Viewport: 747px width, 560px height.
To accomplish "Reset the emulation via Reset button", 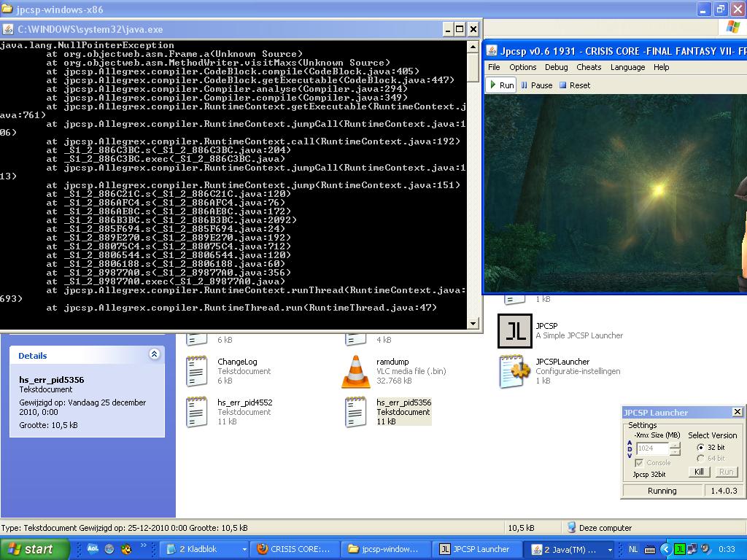I will (x=574, y=85).
